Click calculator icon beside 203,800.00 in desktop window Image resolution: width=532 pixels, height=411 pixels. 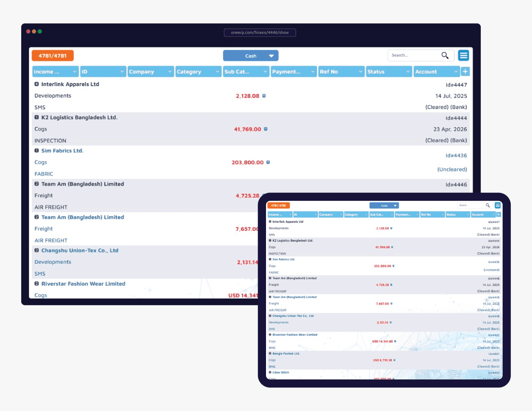(x=268, y=162)
